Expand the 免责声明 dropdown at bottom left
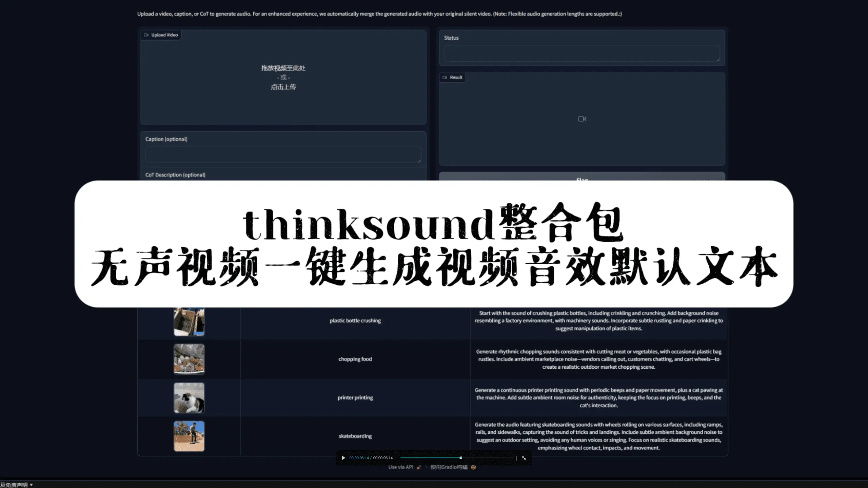Image resolution: width=868 pixels, height=488 pixels. point(16,485)
